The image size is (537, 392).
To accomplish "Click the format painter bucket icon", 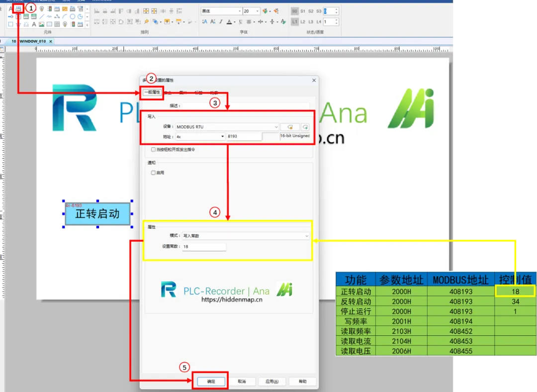I will (265, 11).
